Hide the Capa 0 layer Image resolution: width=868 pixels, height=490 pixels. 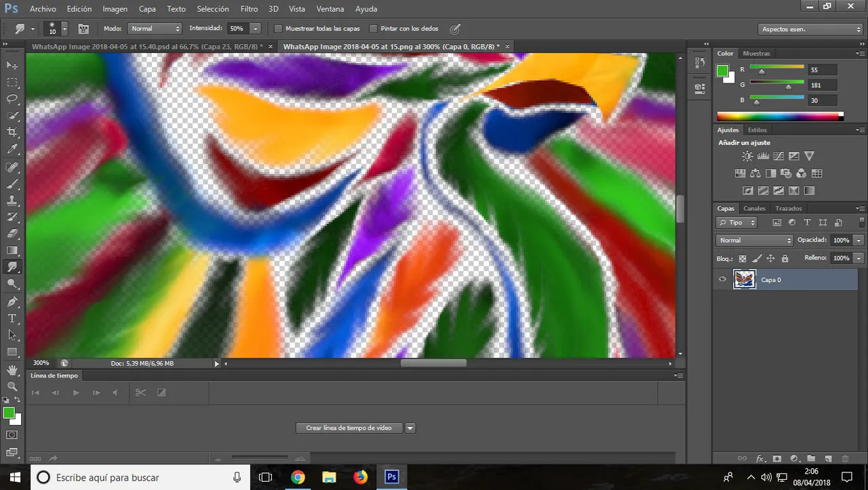click(x=722, y=279)
